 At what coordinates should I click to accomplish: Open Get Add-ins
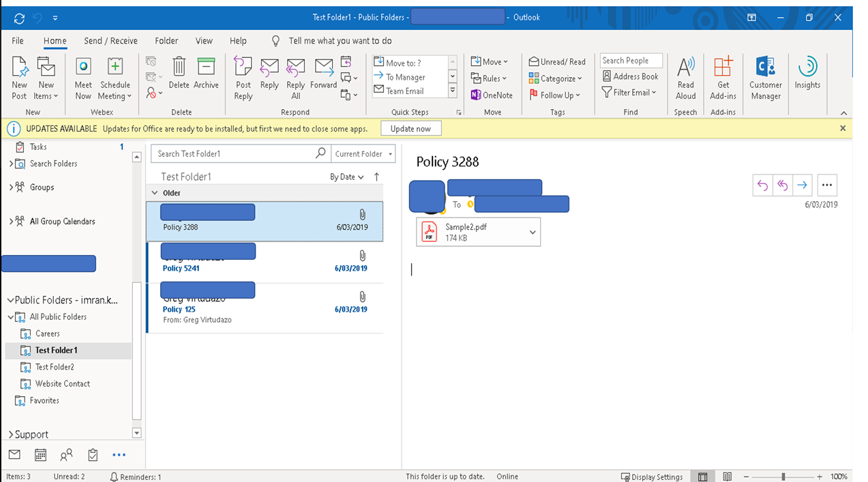click(x=723, y=76)
